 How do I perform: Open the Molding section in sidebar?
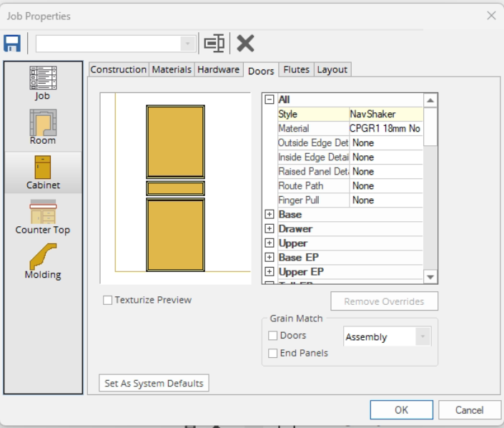pyautogui.click(x=43, y=262)
